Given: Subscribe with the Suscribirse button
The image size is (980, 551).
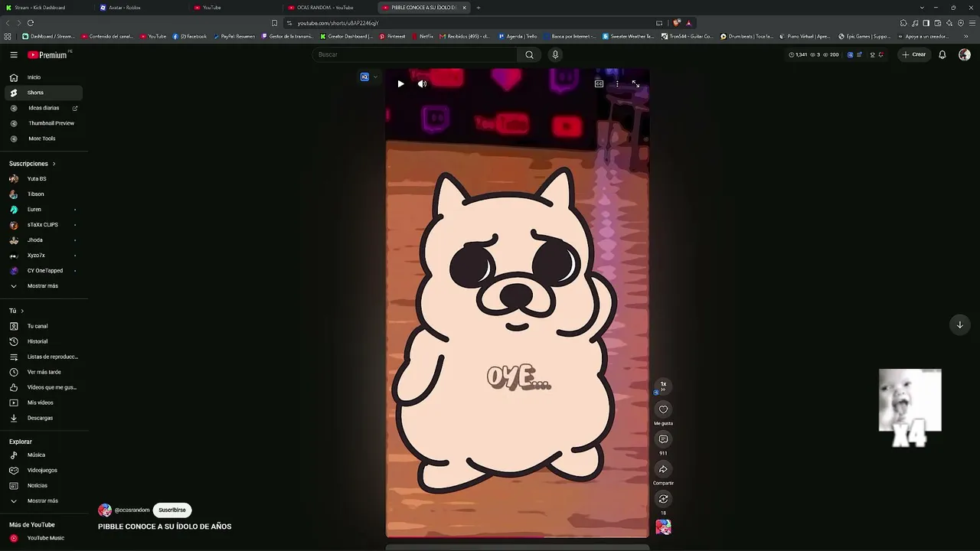Looking at the screenshot, I should pyautogui.click(x=172, y=510).
